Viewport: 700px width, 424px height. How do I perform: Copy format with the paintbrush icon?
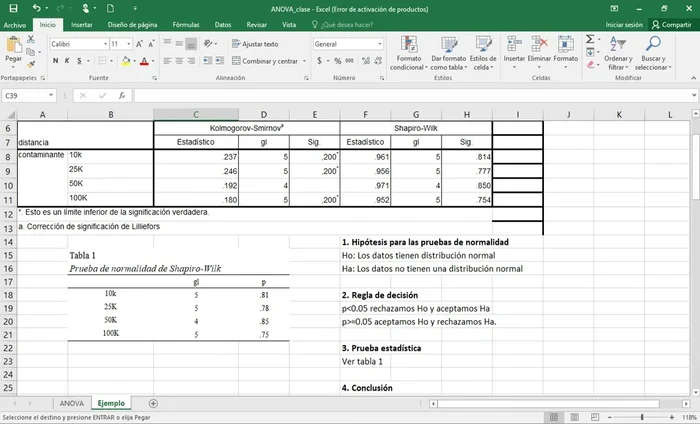coord(30,64)
